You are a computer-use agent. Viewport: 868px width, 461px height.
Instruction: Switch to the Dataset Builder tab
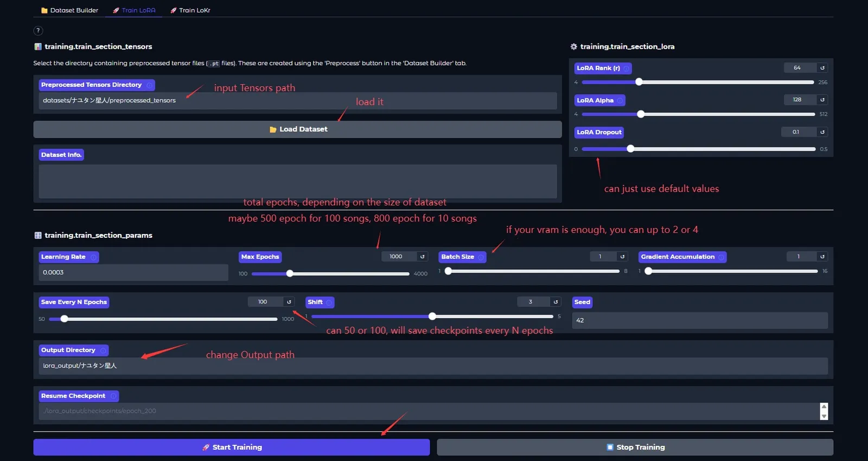(x=69, y=10)
